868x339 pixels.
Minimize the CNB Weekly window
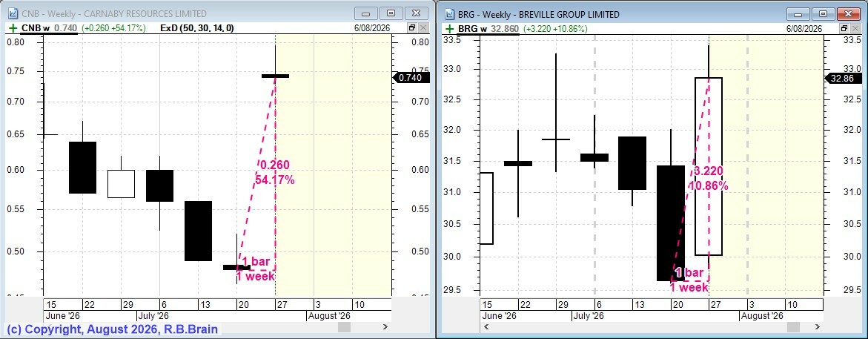click(367, 13)
